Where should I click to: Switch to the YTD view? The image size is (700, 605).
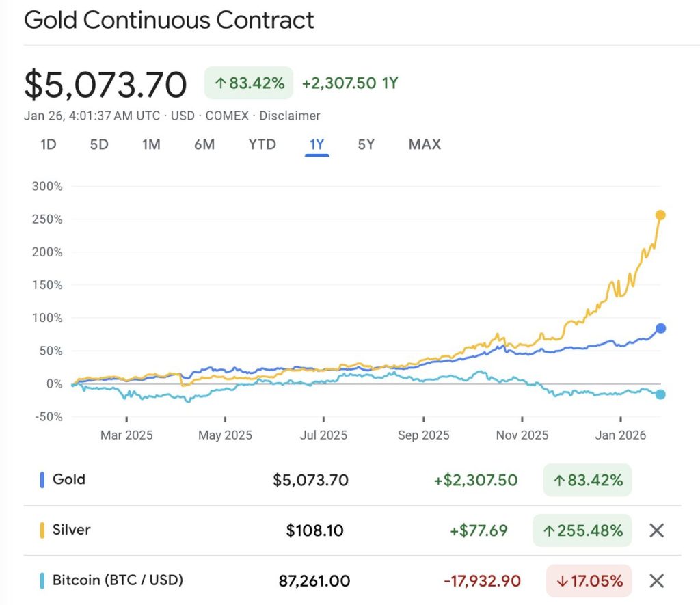click(x=261, y=144)
